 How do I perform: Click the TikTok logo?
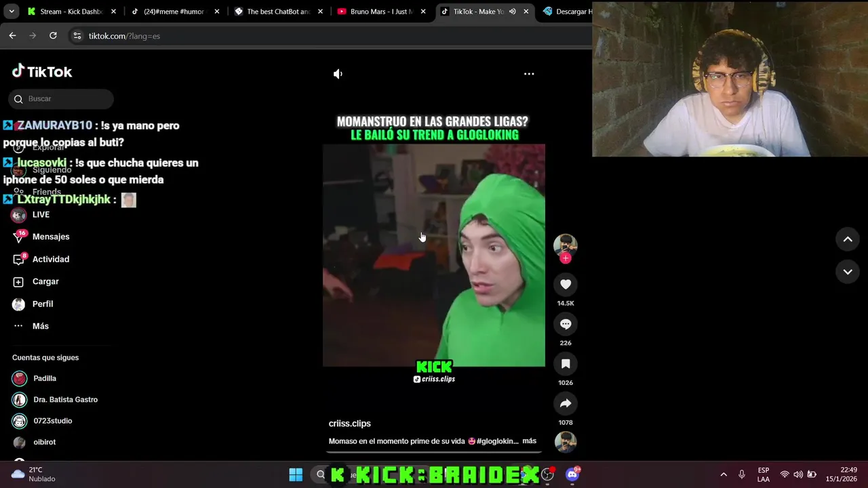coord(42,71)
